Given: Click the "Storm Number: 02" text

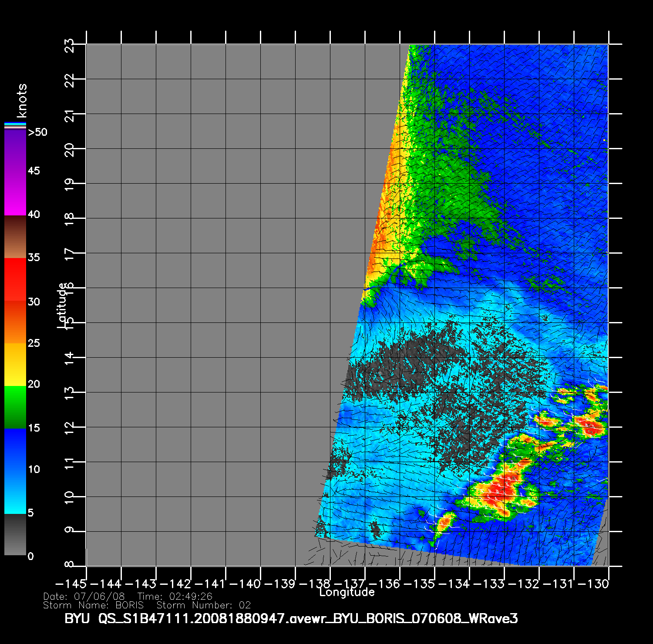Looking at the screenshot, I should [203, 605].
